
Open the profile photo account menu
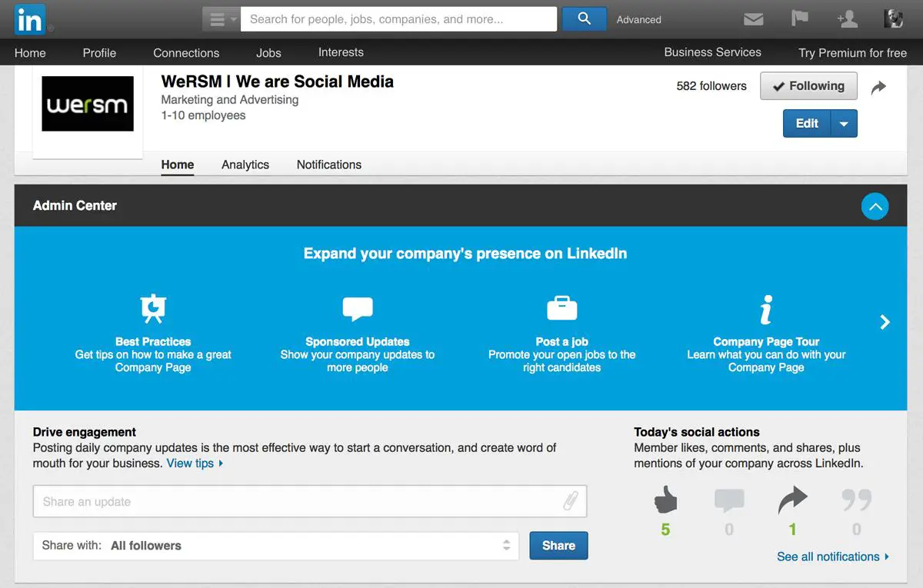[894, 19]
